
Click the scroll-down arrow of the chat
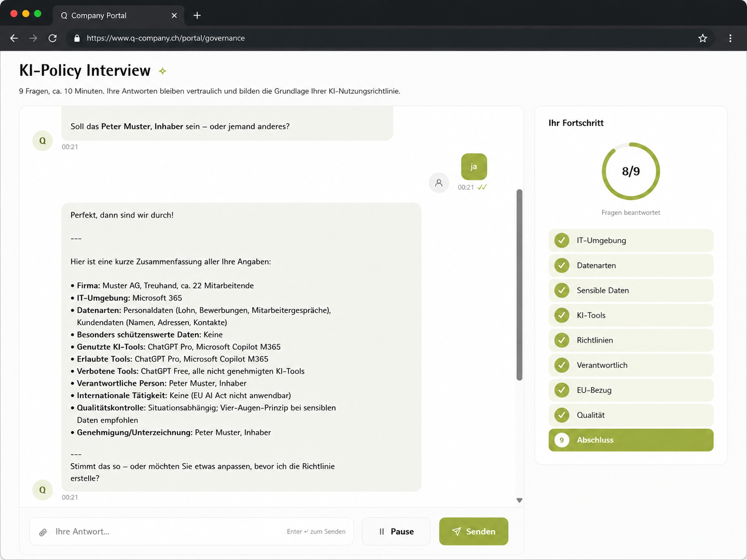(x=519, y=500)
